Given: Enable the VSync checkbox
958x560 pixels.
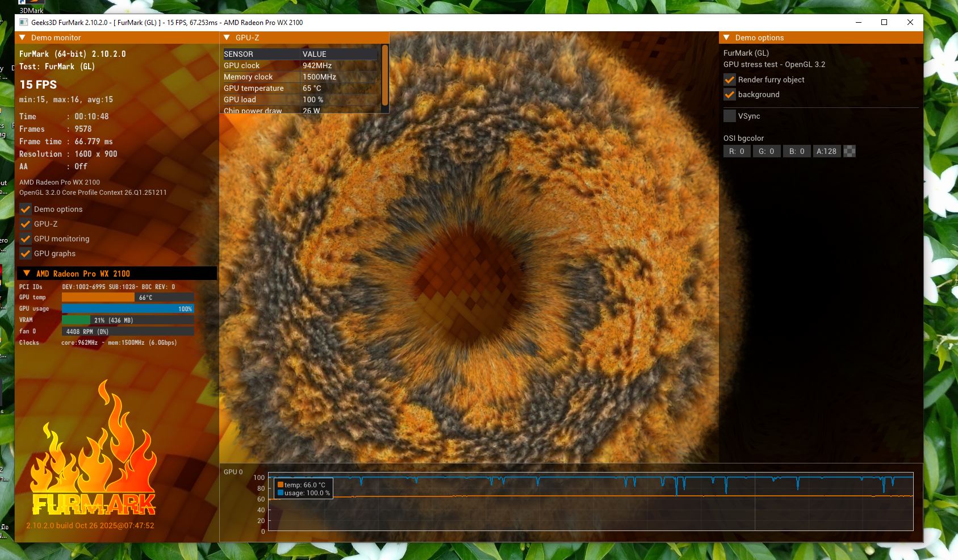Looking at the screenshot, I should [730, 116].
